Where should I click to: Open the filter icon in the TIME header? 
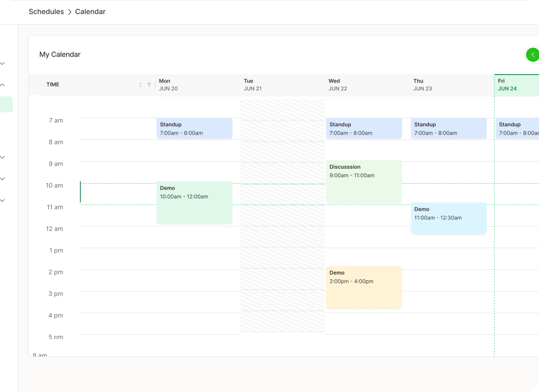pyautogui.click(x=149, y=85)
